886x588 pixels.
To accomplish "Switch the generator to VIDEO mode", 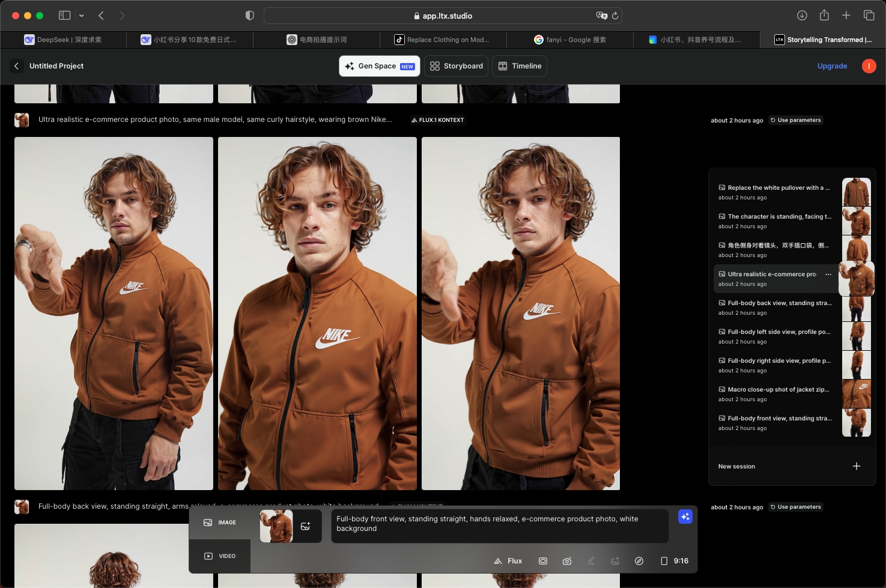I will click(x=220, y=556).
